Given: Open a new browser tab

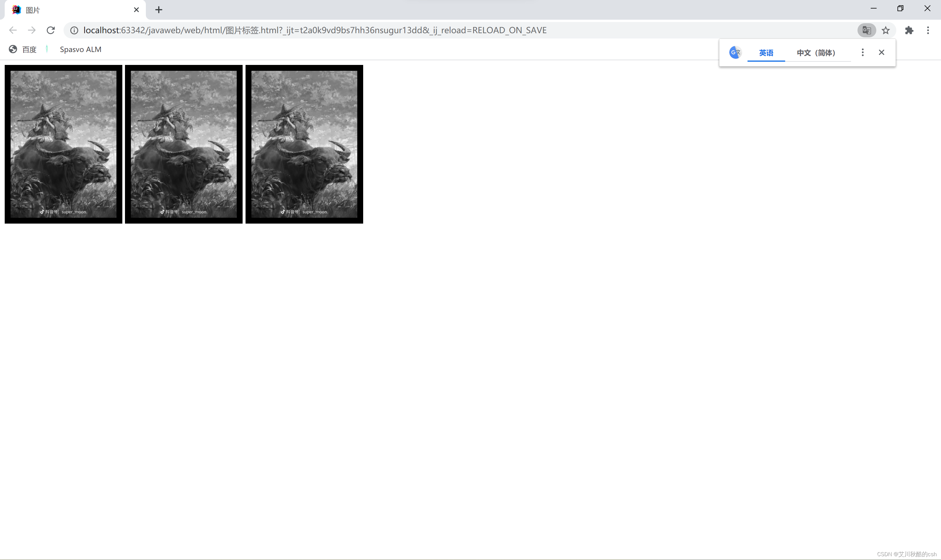Looking at the screenshot, I should pyautogui.click(x=158, y=10).
